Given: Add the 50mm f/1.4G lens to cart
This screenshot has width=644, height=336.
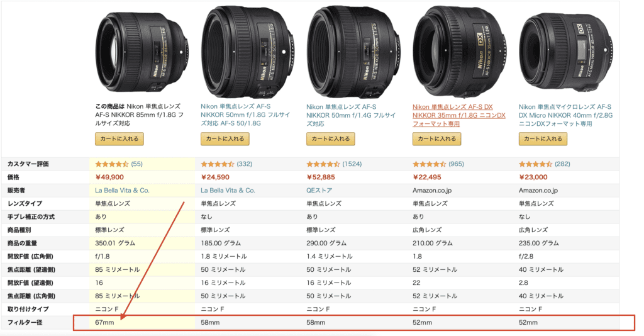Looking at the screenshot, I should coord(331,139).
